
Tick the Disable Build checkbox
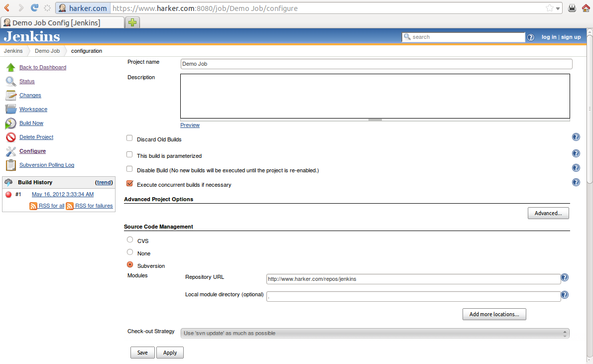coord(129,169)
